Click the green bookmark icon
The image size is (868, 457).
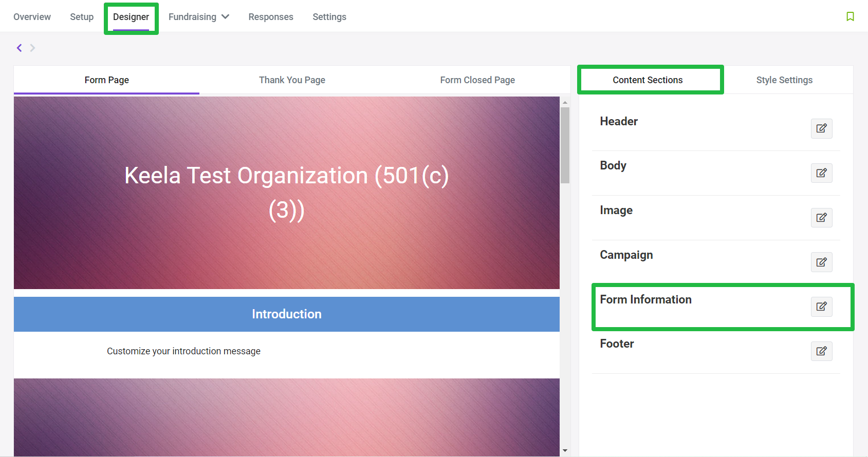(850, 16)
